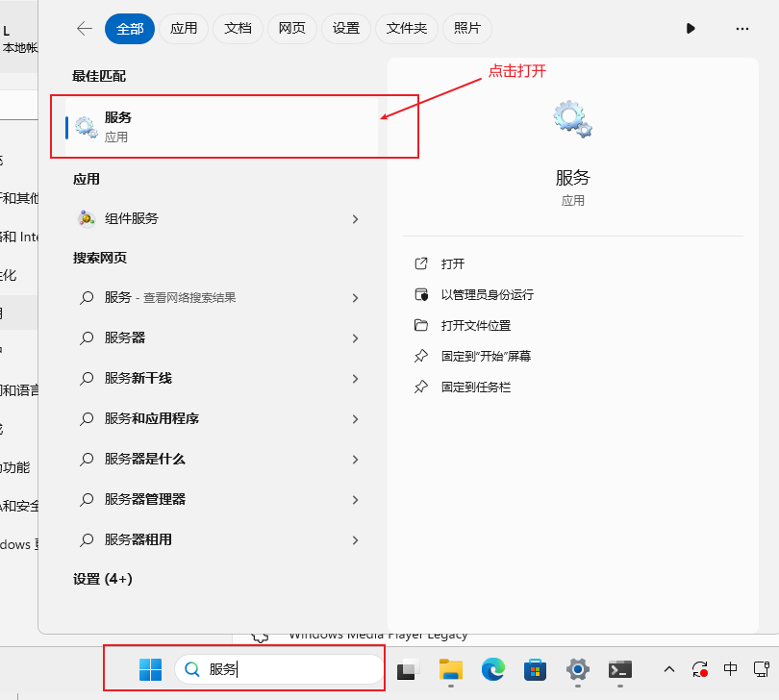This screenshot has height=700, width=779.
Task: Expand the 组件服务 result chevron
Action: tap(355, 219)
